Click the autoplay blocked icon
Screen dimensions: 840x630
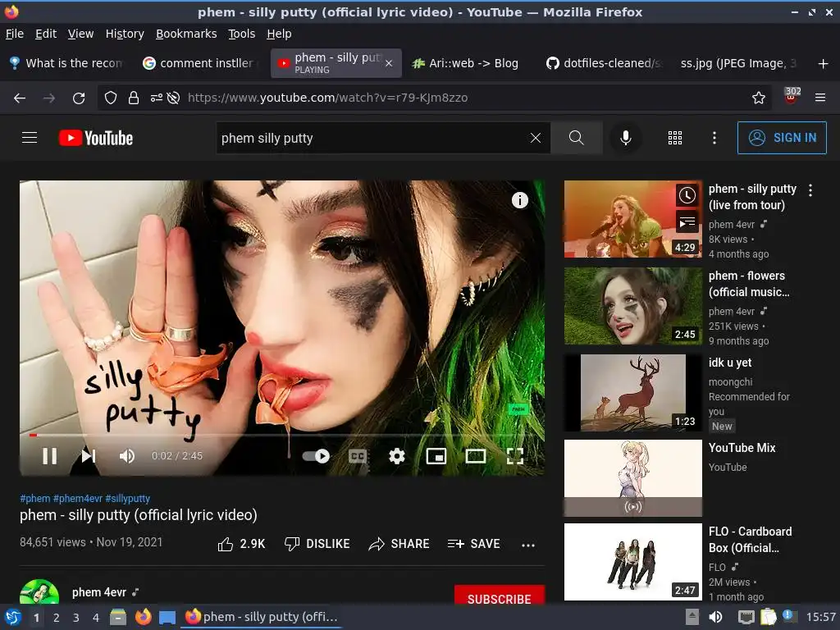(x=173, y=98)
